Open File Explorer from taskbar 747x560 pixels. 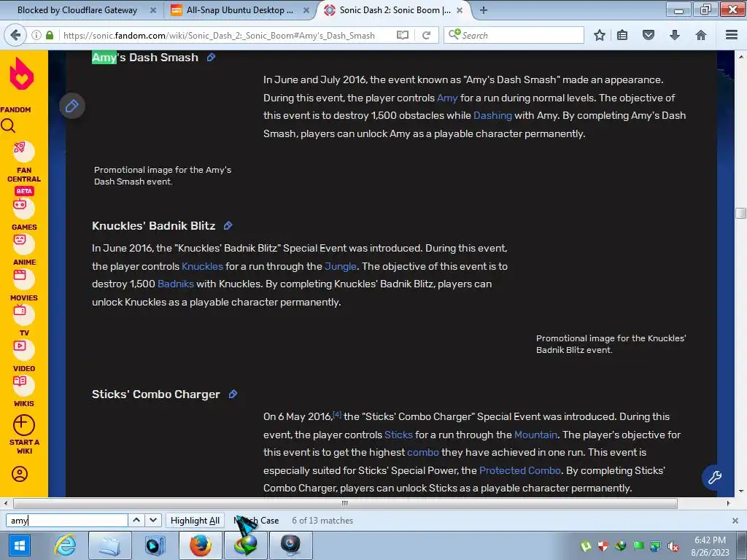110,545
